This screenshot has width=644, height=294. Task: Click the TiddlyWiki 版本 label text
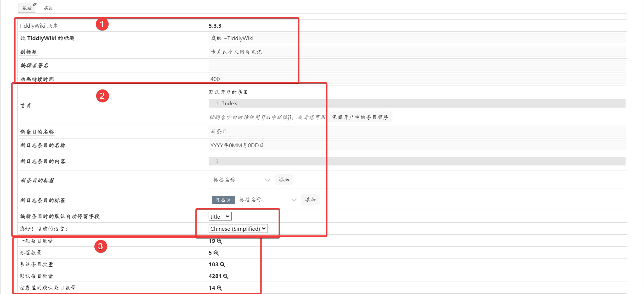tap(39, 26)
